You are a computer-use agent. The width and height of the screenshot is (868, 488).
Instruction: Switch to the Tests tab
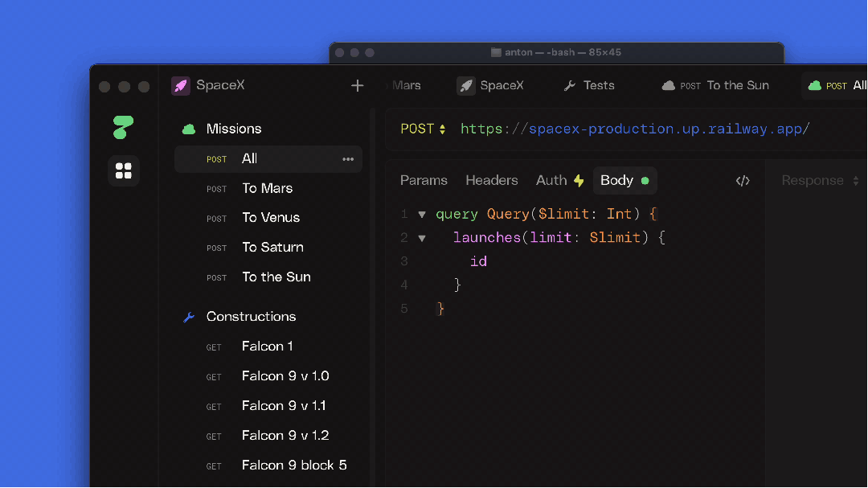point(589,85)
